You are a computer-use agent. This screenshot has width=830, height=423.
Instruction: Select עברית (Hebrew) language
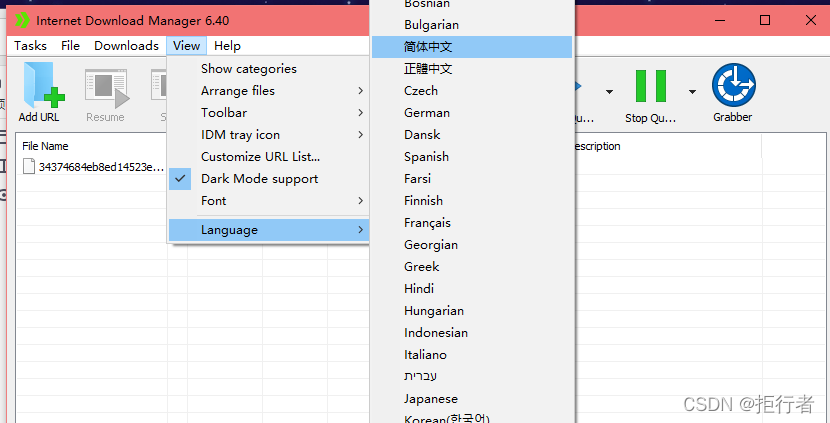pos(472,376)
